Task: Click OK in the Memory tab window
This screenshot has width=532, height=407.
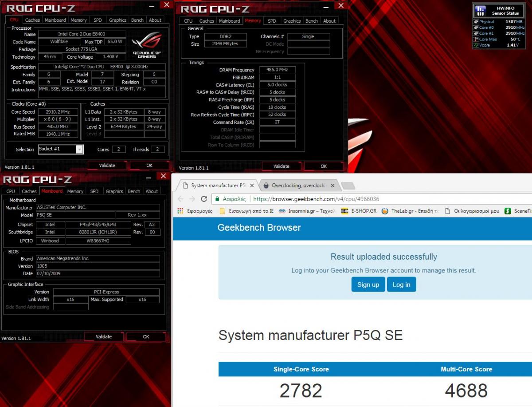Action: 324,166
